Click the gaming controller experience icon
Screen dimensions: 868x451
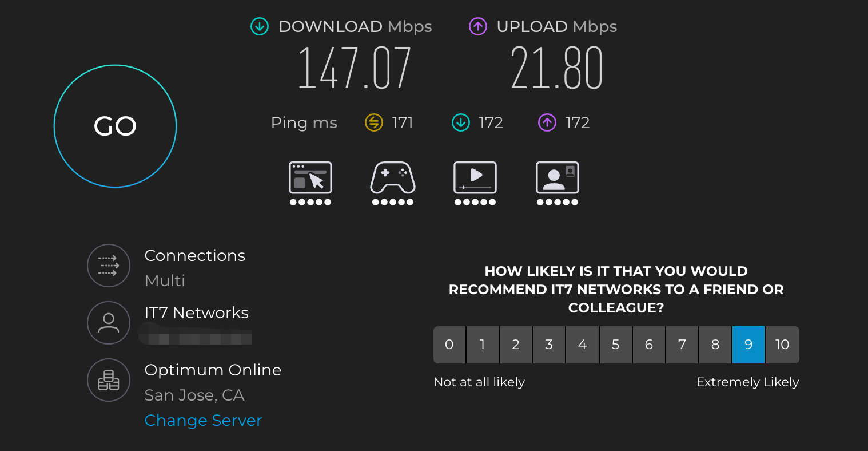(393, 178)
